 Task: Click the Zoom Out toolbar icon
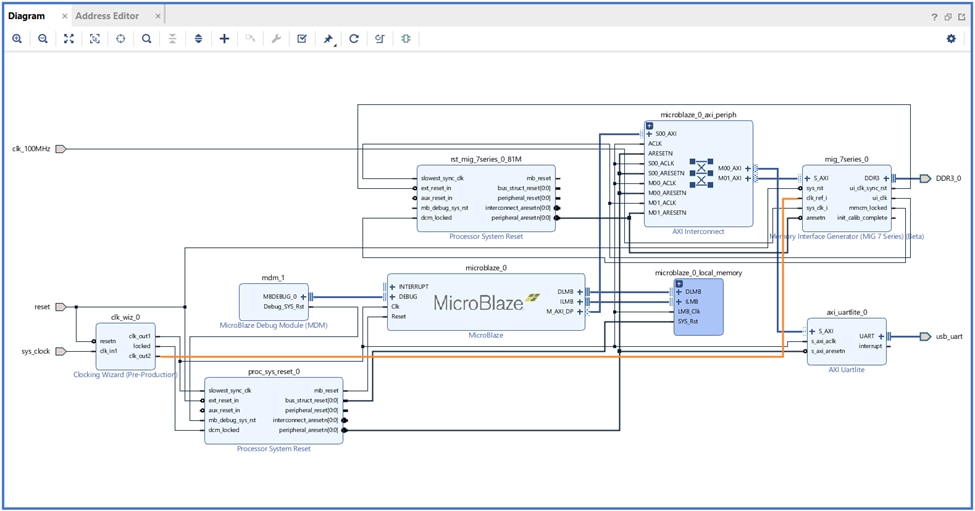[x=43, y=39]
